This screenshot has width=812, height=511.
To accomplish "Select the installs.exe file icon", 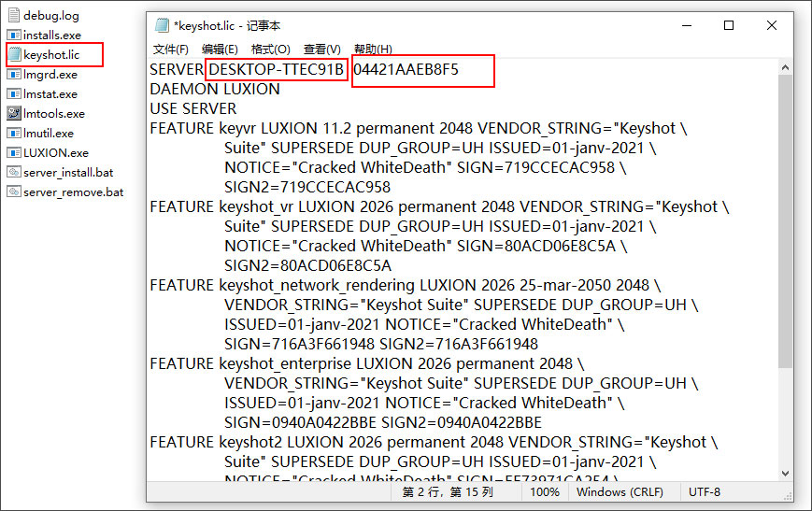I will point(14,35).
